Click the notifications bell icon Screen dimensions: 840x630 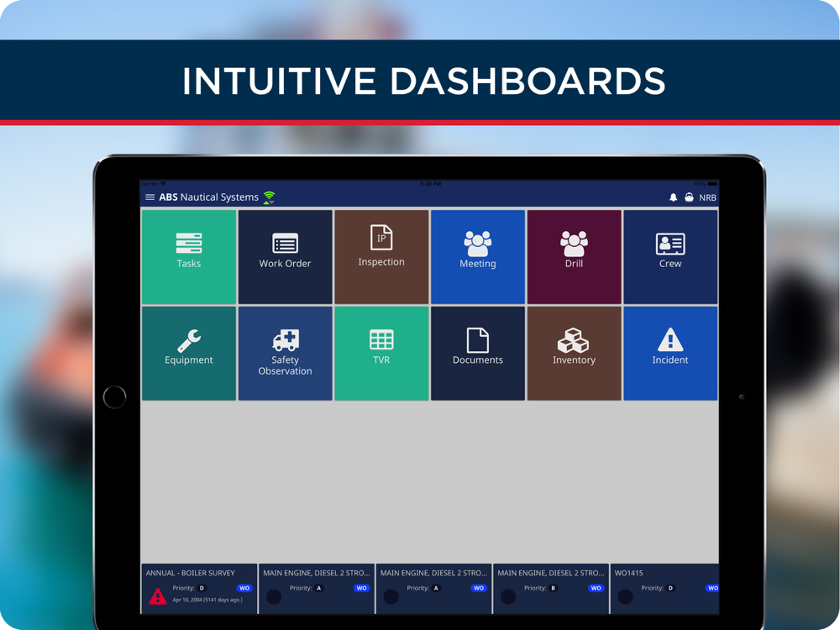pyautogui.click(x=674, y=197)
